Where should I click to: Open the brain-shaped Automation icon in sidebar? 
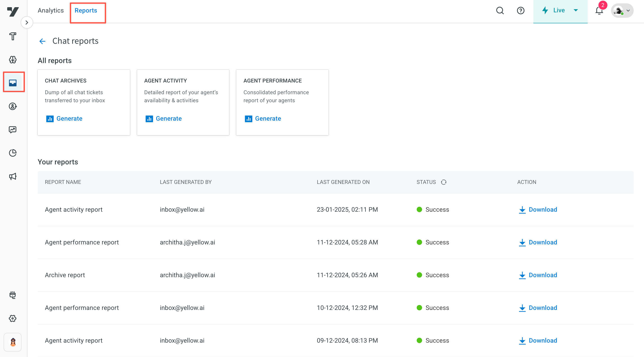pos(13,59)
